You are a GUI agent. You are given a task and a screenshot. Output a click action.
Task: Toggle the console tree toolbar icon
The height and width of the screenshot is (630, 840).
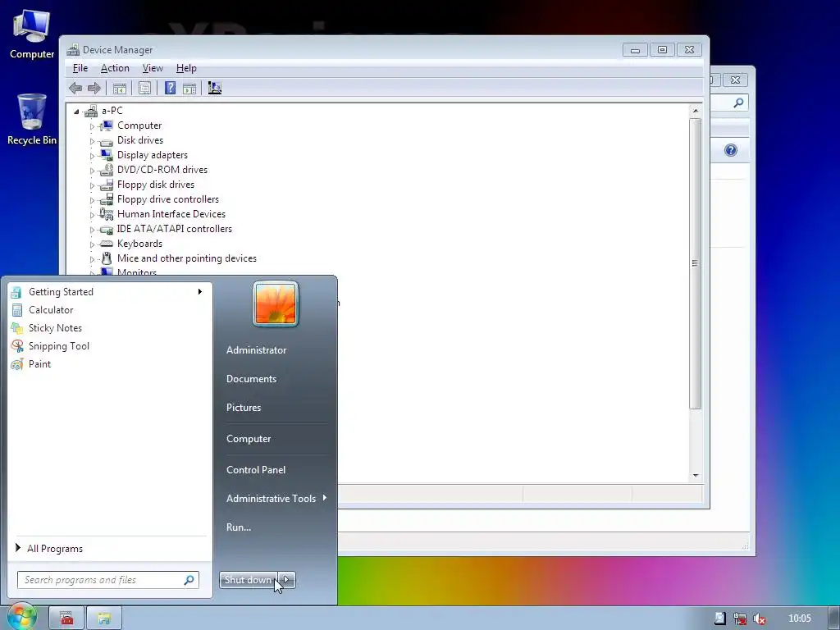pyautogui.click(x=120, y=88)
